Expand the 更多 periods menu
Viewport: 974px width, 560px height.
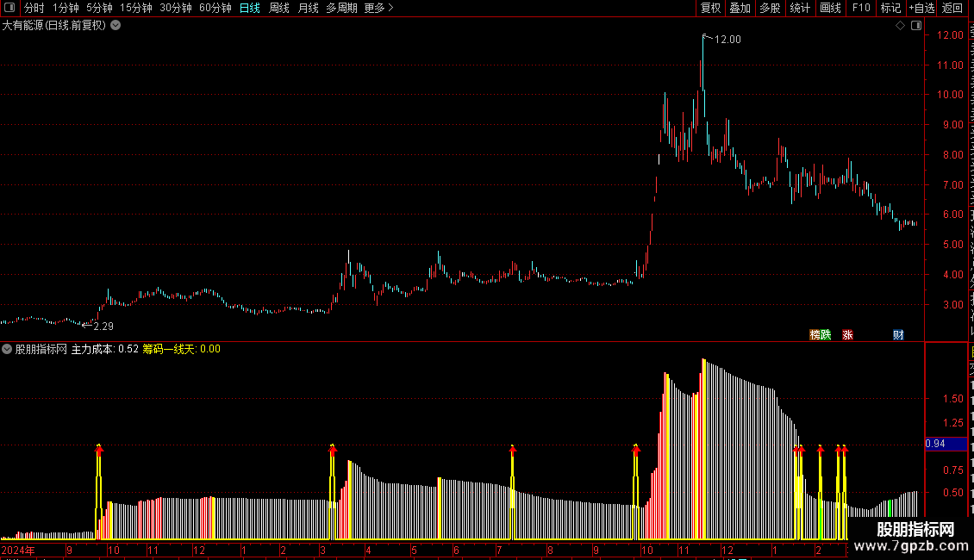coord(379,8)
